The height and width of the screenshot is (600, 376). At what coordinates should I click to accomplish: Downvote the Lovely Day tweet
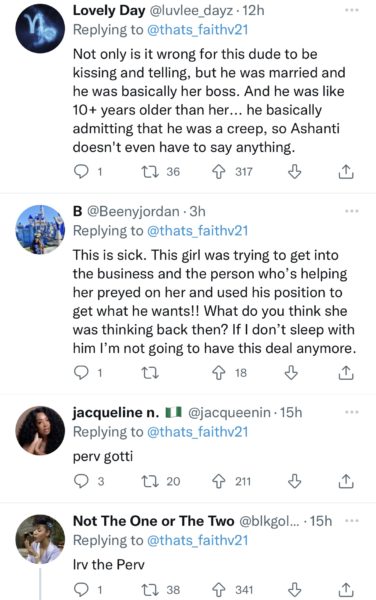tap(294, 172)
